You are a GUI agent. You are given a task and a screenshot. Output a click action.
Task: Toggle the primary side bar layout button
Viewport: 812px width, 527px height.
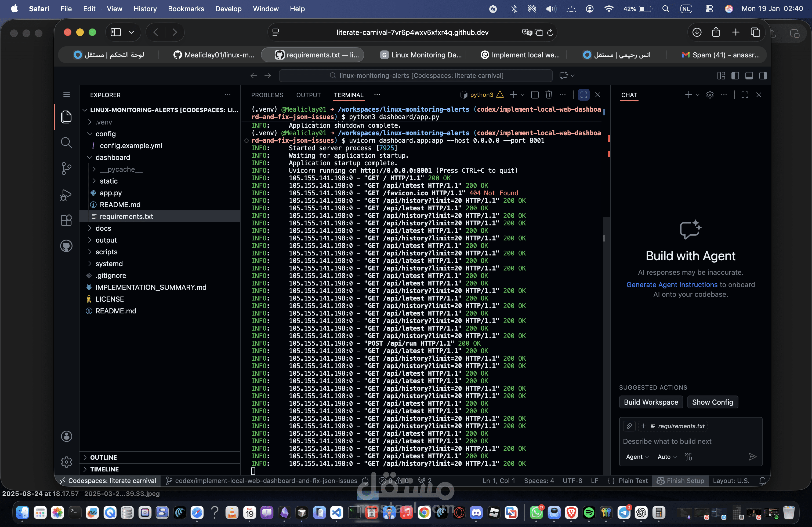[735, 76]
